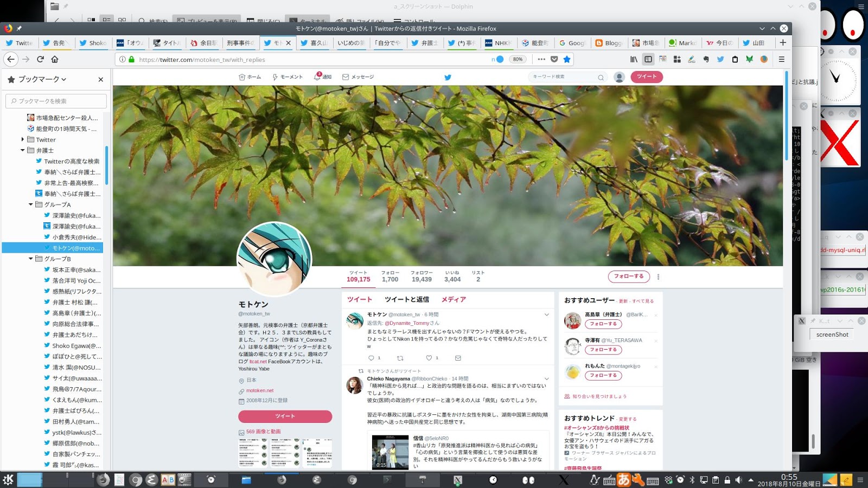Viewport: 868px width, 488px height.
Task: Open the 市場急配センター殺人 bookmark
Action: (62, 118)
